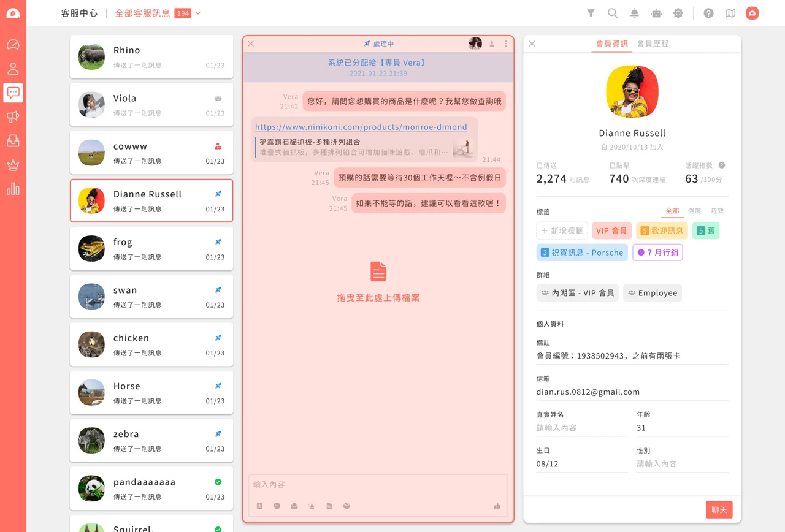Click the 聊天 button
Screen dimensions: 785x532
click(719, 509)
